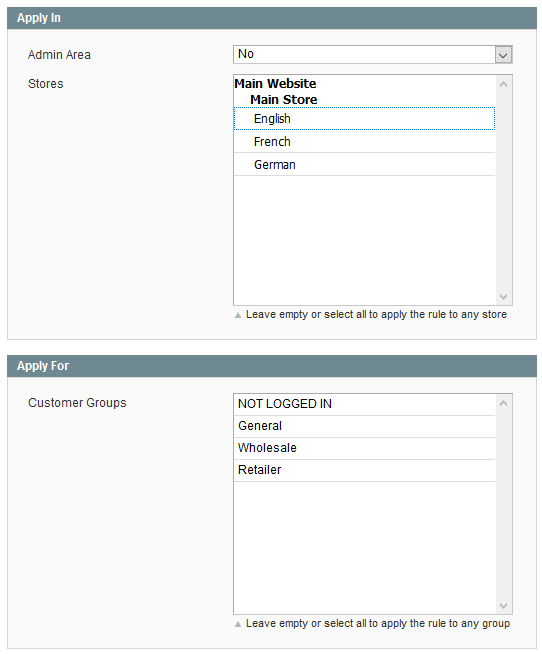Select NOT LOGGED IN customer group

(364, 404)
